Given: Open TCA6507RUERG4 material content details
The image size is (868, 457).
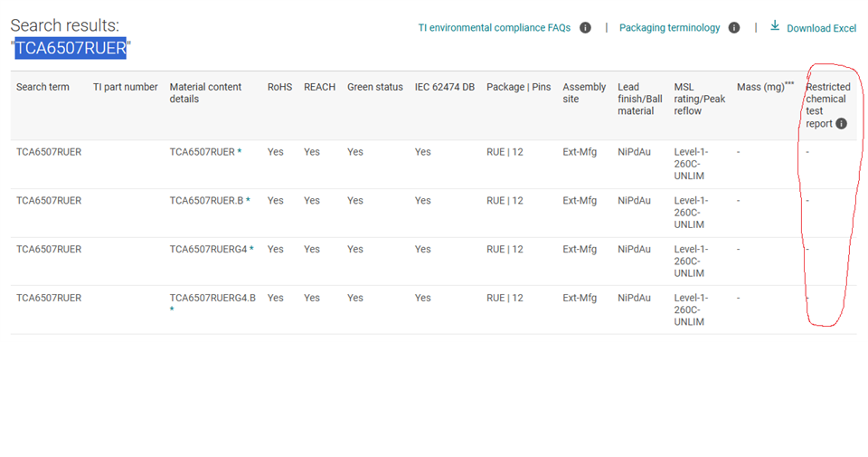Looking at the screenshot, I should pos(208,249).
